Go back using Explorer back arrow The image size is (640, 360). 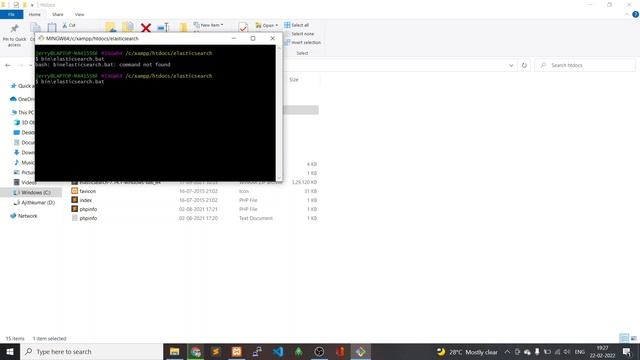[8, 65]
